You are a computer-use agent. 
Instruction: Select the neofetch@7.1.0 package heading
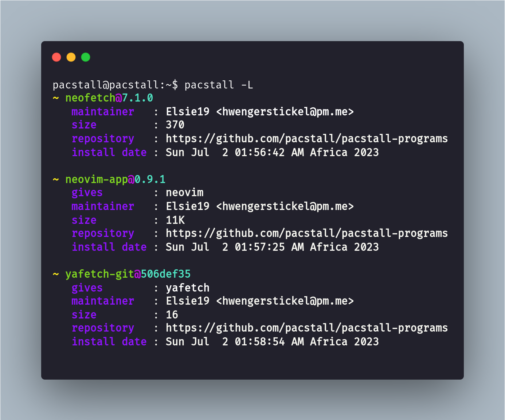109,98
